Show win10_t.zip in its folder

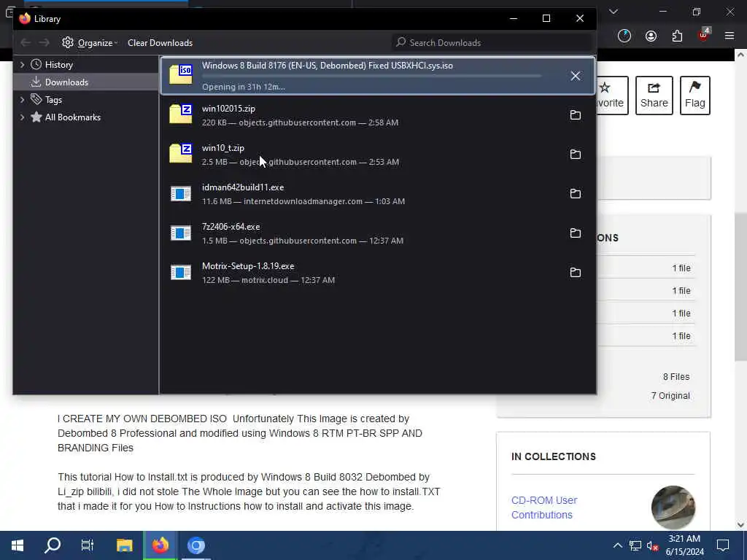(x=575, y=155)
